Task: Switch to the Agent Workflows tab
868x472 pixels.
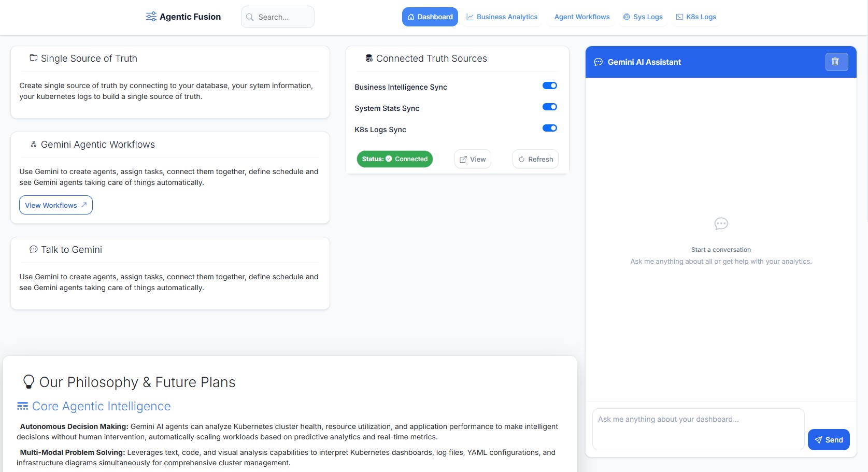Action: tap(582, 17)
